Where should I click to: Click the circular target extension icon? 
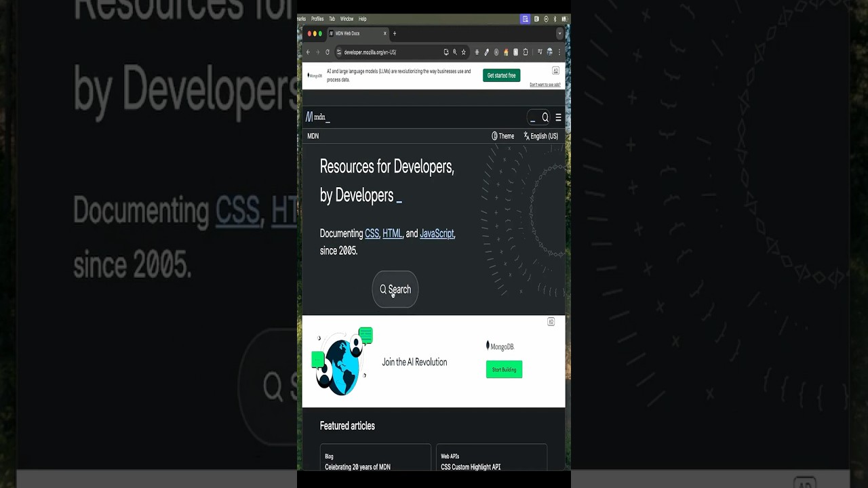pos(496,52)
